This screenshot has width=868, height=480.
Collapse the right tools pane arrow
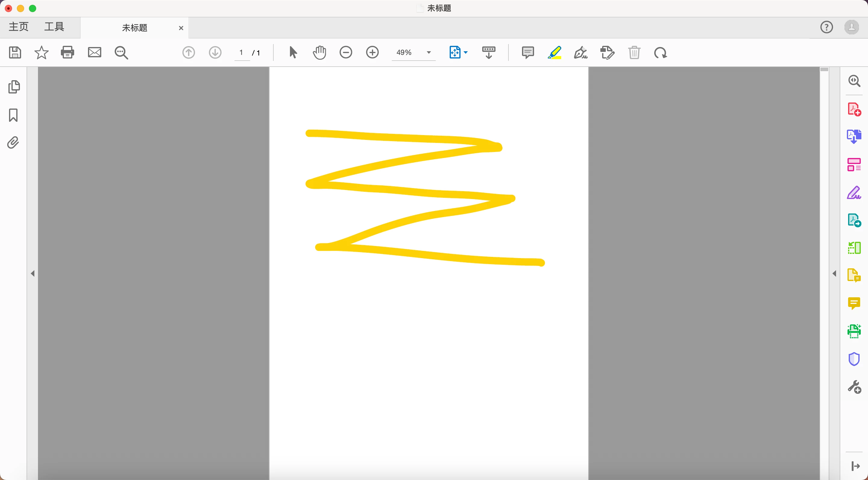[834, 274]
